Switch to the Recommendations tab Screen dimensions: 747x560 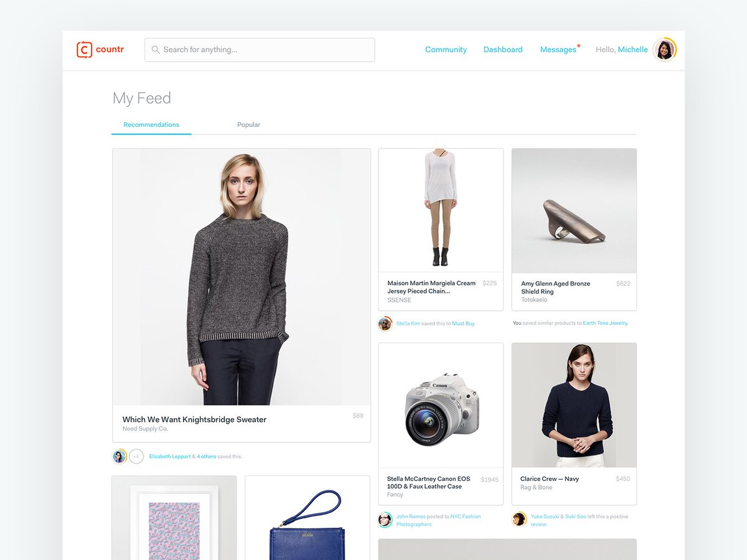point(151,124)
